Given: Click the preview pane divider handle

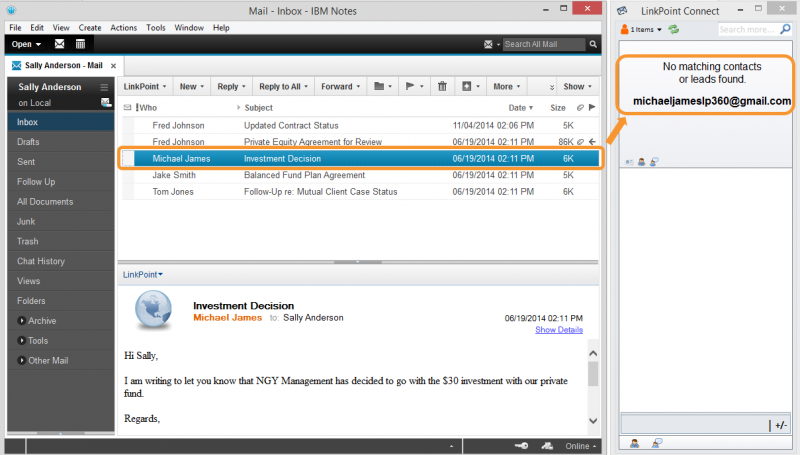Looking at the screenshot, I should [357, 262].
